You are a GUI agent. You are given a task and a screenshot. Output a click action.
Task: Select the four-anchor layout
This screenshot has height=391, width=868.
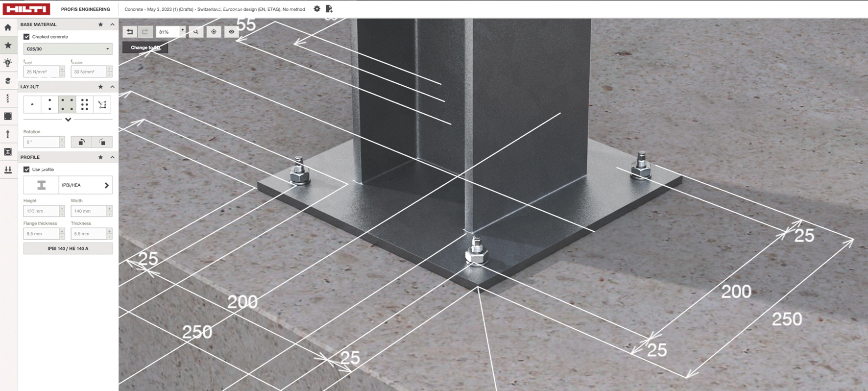67,104
